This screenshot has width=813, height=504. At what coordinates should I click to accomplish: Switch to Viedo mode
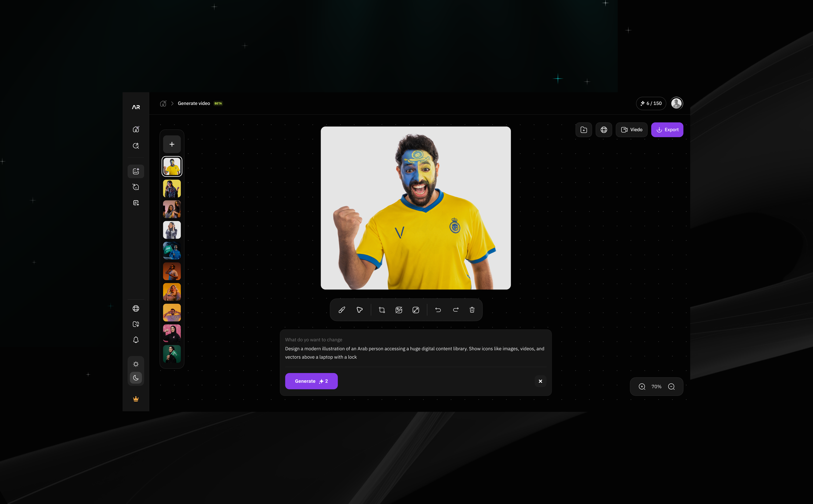pos(631,130)
